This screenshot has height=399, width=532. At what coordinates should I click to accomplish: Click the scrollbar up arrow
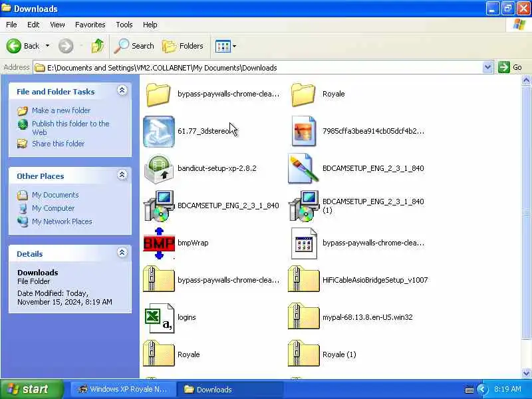point(526,80)
